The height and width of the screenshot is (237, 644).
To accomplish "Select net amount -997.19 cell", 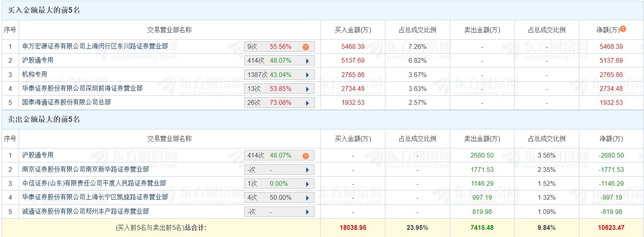I will (x=611, y=198).
